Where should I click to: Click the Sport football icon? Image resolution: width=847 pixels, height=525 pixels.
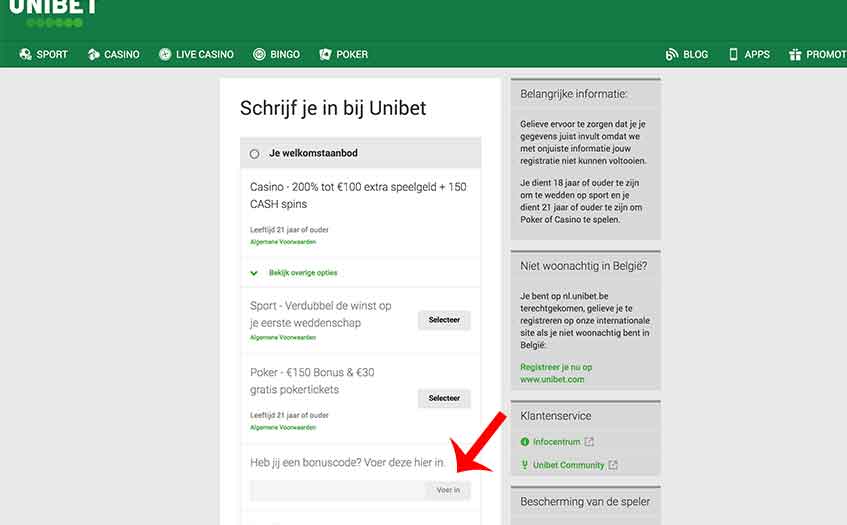pyautogui.click(x=25, y=54)
